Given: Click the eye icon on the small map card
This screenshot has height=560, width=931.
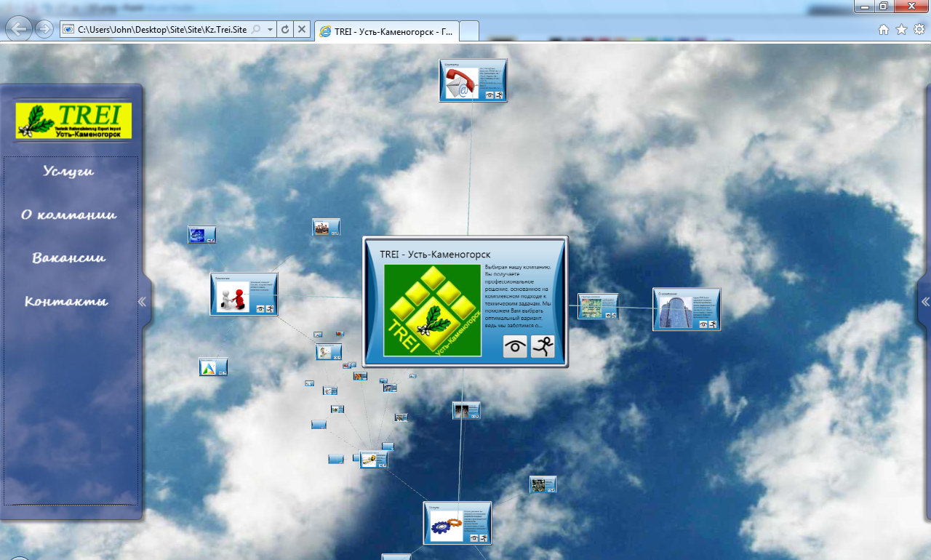Looking at the screenshot, I should [x=608, y=315].
